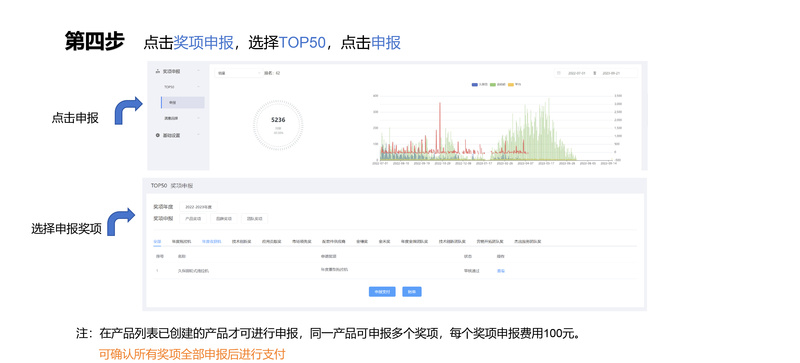Switch to the 技术创新团队奖 tab
Screen dimensions: 800x363
tap(453, 241)
